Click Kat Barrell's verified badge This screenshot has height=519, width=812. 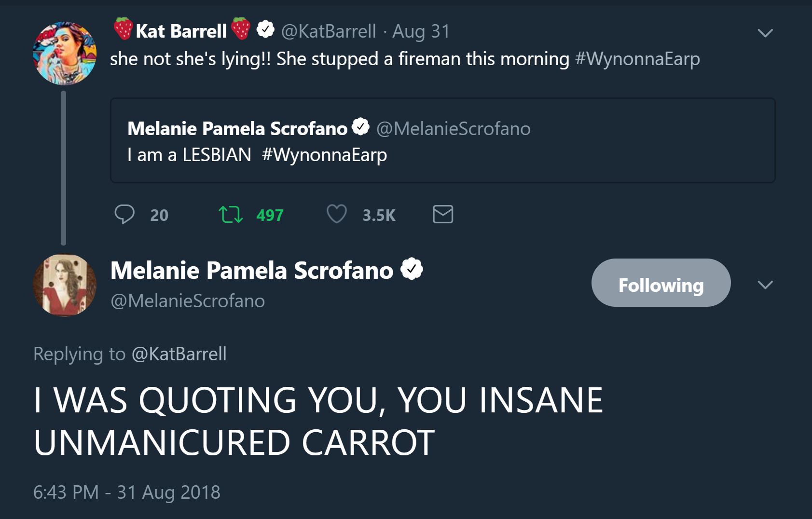point(265,30)
